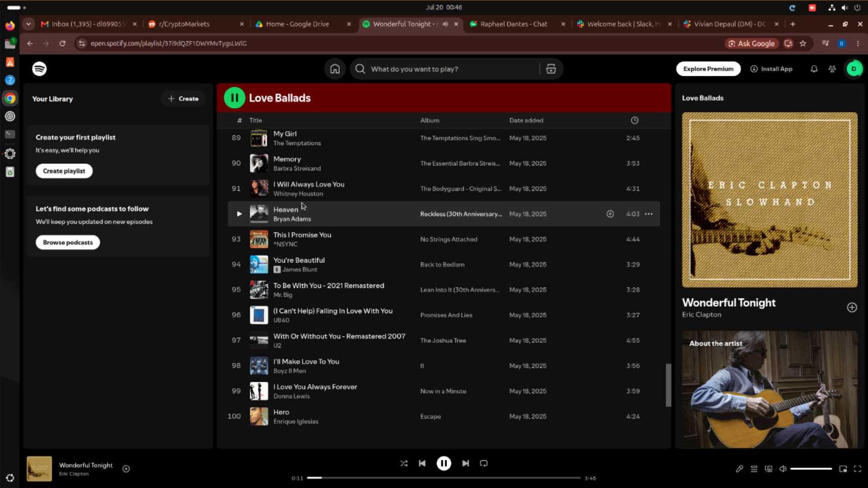Image resolution: width=868 pixels, height=488 pixels.
Task: Go back in browser history
Action: click(30, 44)
